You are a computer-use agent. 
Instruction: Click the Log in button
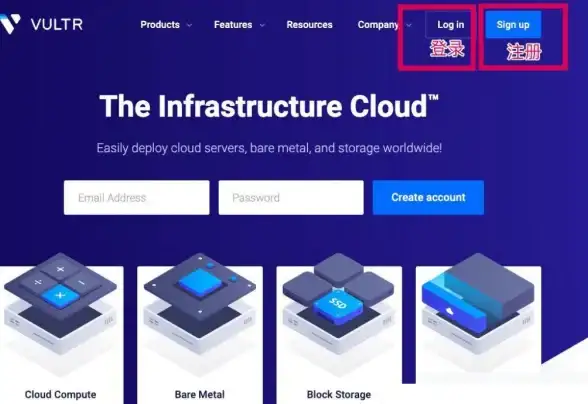click(450, 25)
